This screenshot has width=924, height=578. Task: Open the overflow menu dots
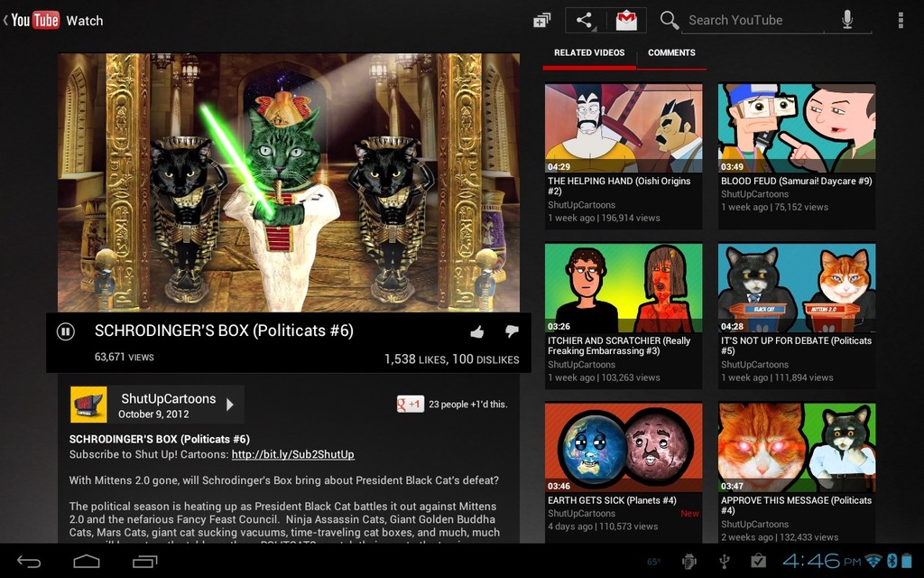(x=901, y=20)
